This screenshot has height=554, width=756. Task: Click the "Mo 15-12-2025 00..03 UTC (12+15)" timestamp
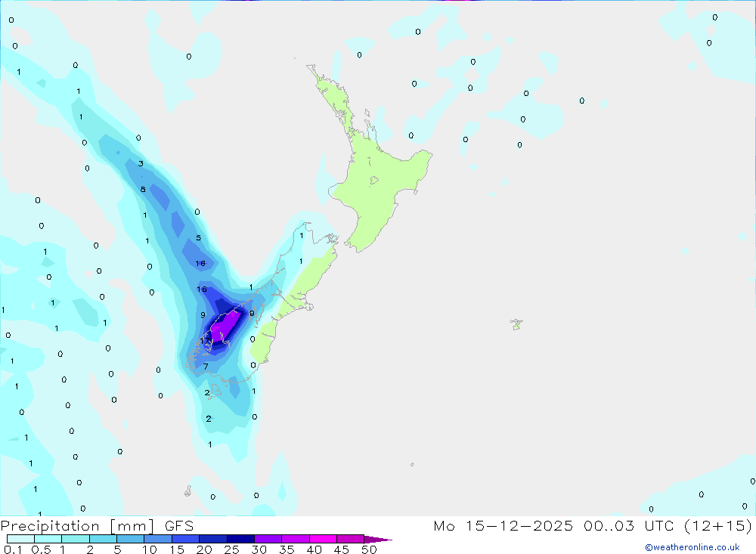[x=593, y=525]
